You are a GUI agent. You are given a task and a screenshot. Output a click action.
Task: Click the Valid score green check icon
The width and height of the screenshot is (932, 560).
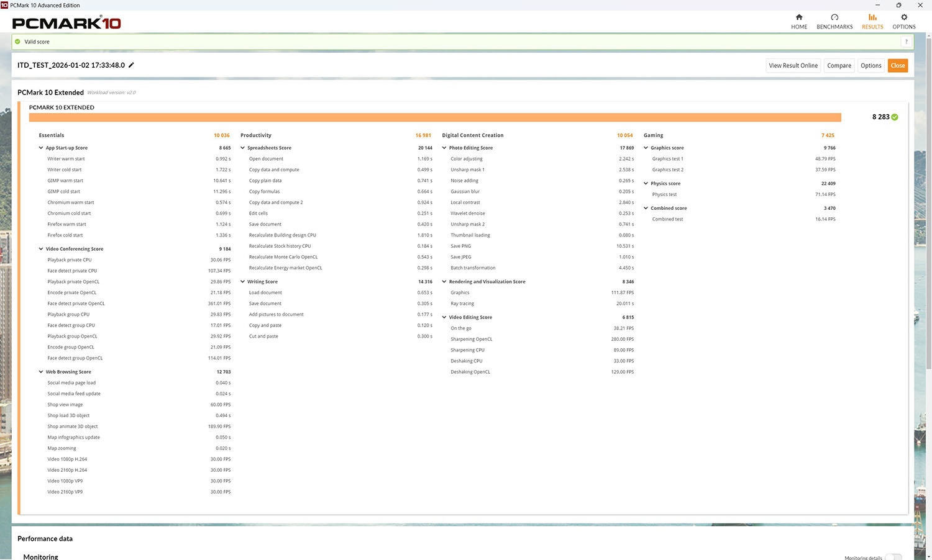click(17, 42)
